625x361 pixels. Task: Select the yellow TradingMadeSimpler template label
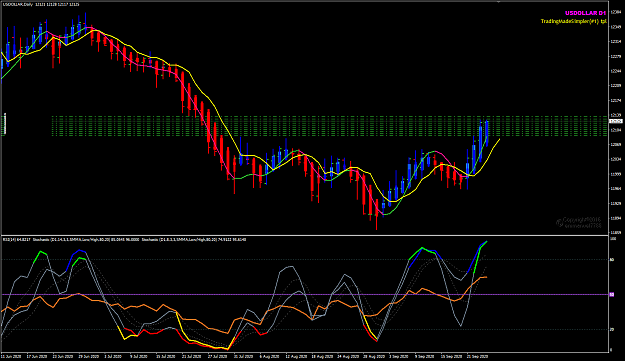(x=574, y=21)
